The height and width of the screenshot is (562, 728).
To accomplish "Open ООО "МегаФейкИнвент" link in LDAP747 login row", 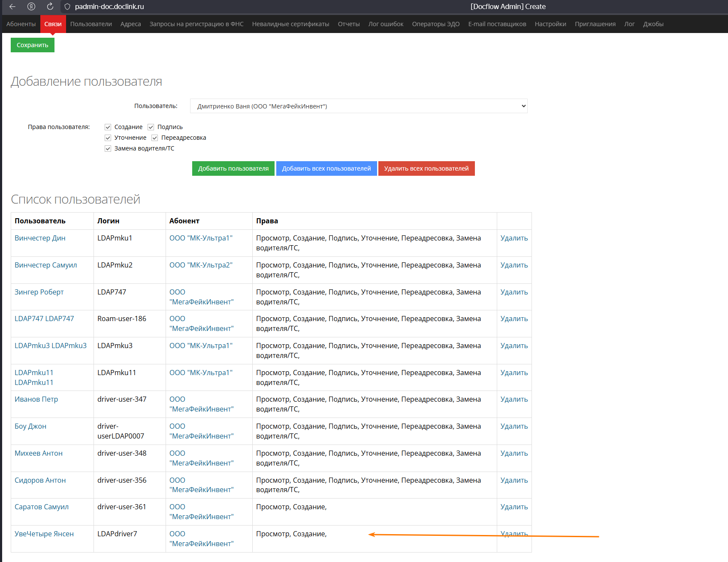I will [x=202, y=297].
